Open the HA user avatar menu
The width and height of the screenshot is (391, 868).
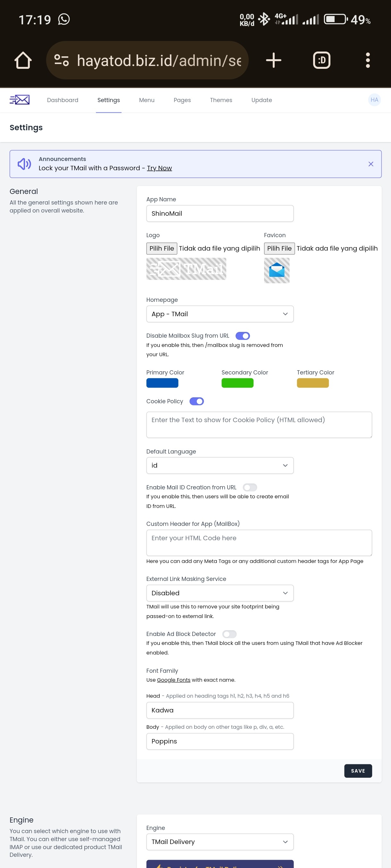[374, 100]
